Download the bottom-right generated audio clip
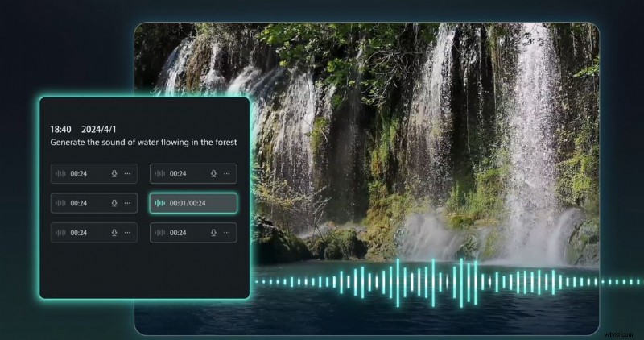The width and height of the screenshot is (644, 340). [213, 233]
